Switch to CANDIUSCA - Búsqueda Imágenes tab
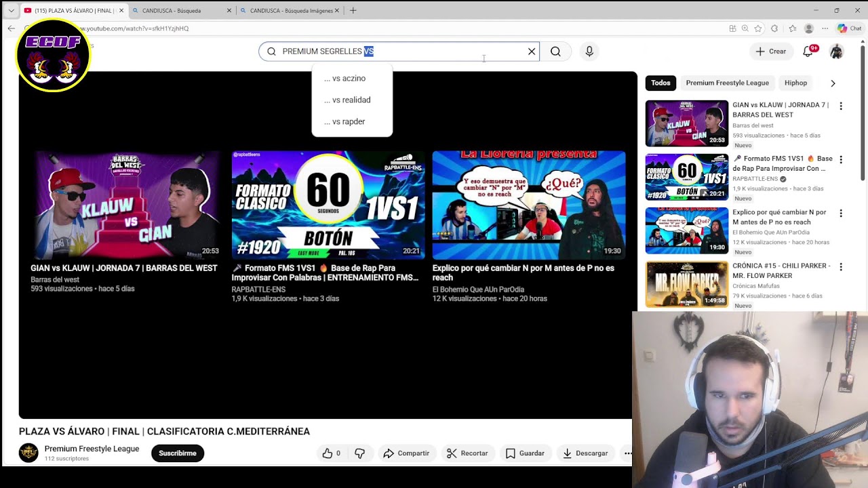Image resolution: width=868 pixels, height=488 pixels. [288, 10]
